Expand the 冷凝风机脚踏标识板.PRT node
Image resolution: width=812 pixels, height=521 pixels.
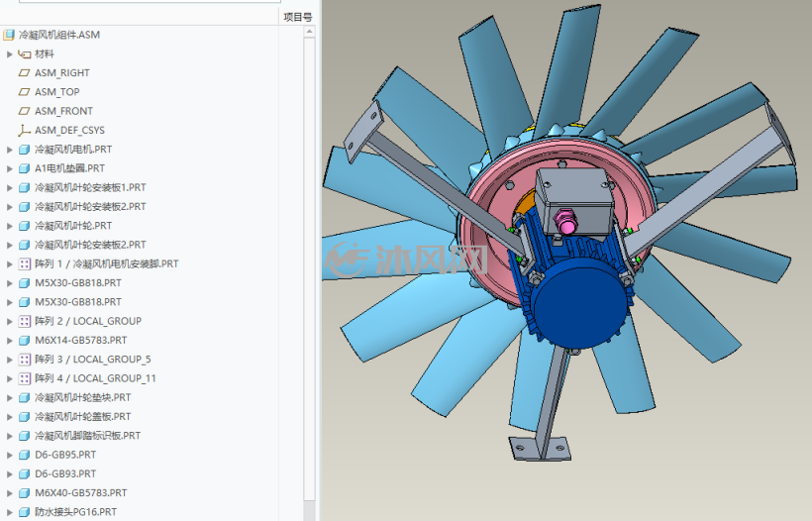9,436
